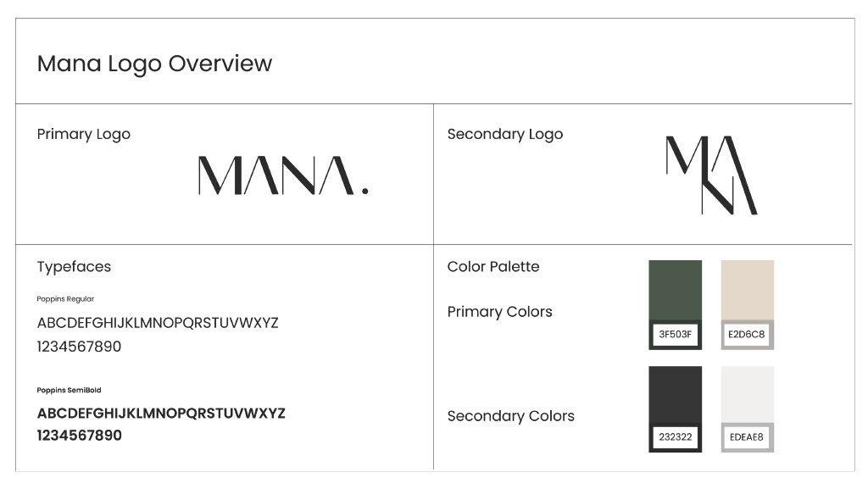Select the Typefaces section heading

(74, 266)
